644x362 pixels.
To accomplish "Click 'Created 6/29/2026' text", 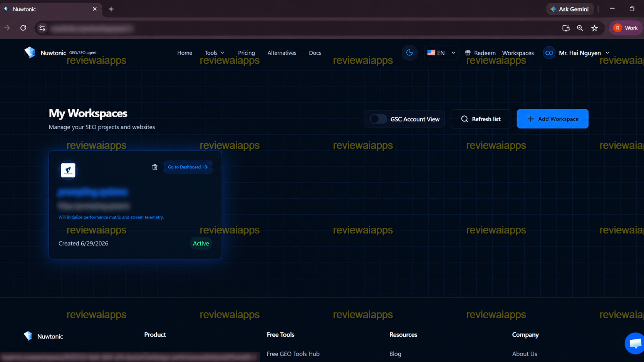I will [x=83, y=244].
